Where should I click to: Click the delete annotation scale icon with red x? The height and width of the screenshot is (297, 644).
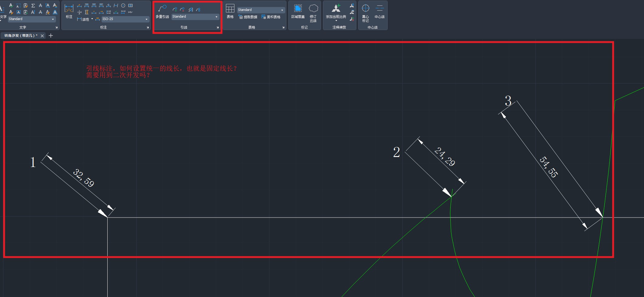352,19
